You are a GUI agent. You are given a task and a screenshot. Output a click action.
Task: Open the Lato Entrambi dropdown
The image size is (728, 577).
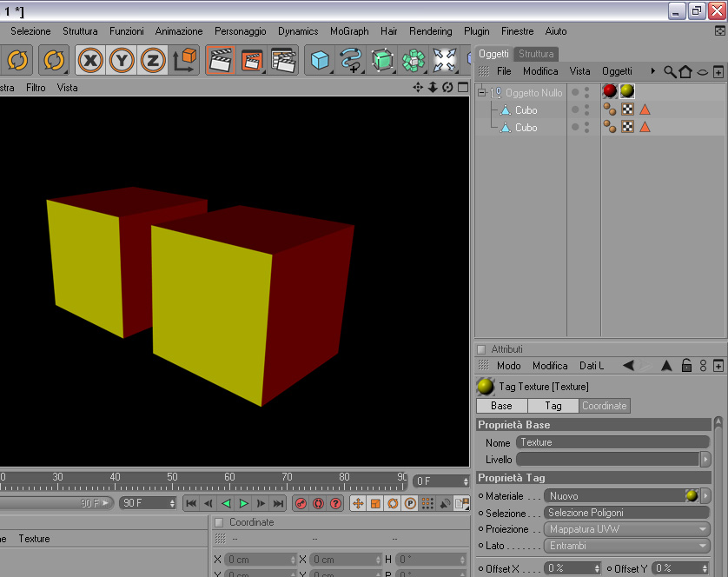pyautogui.click(x=626, y=546)
